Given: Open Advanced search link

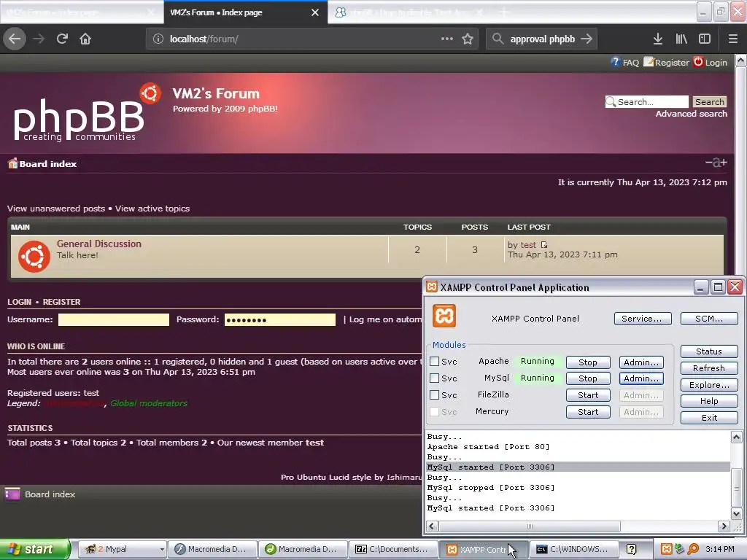Looking at the screenshot, I should 692,114.
